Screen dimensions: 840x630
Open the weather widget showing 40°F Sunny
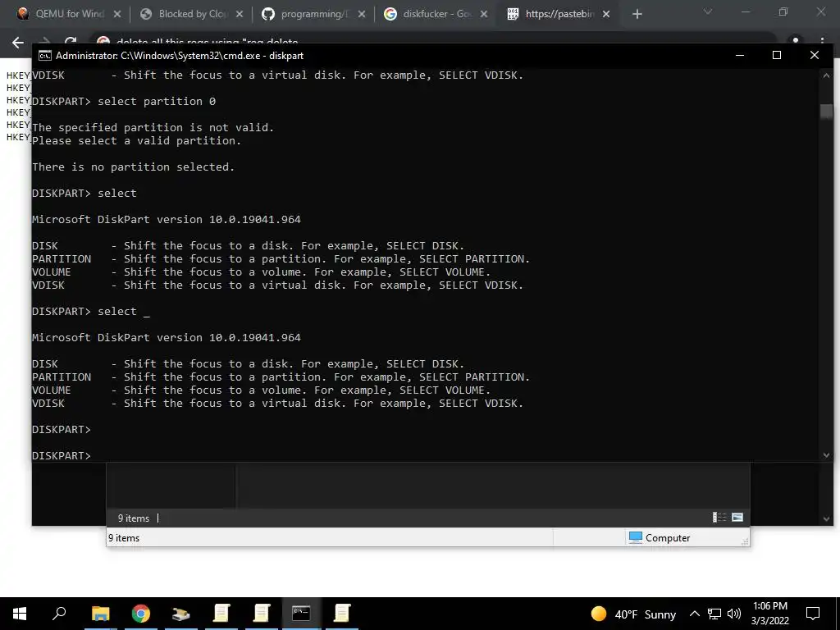(x=633, y=614)
